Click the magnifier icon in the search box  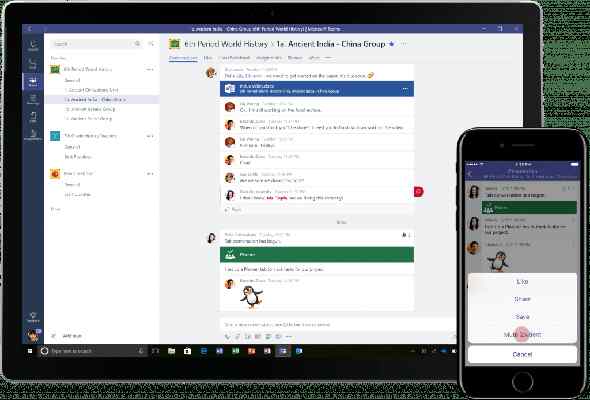click(x=137, y=44)
